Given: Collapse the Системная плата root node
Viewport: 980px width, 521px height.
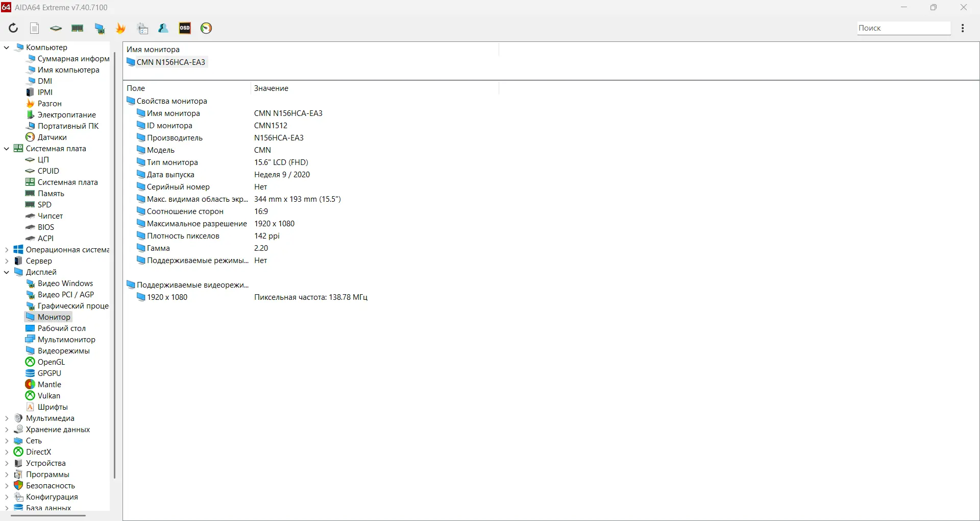Looking at the screenshot, I should tap(7, 149).
